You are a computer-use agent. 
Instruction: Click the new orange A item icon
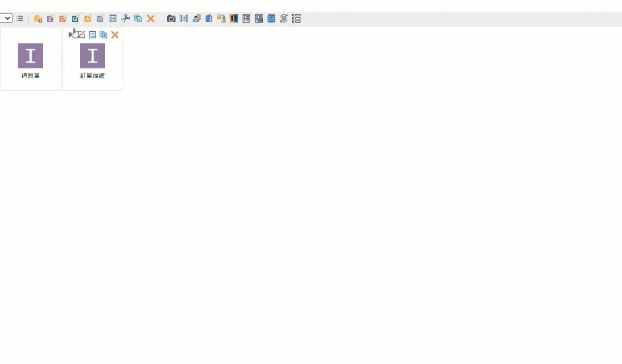[x=88, y=18]
